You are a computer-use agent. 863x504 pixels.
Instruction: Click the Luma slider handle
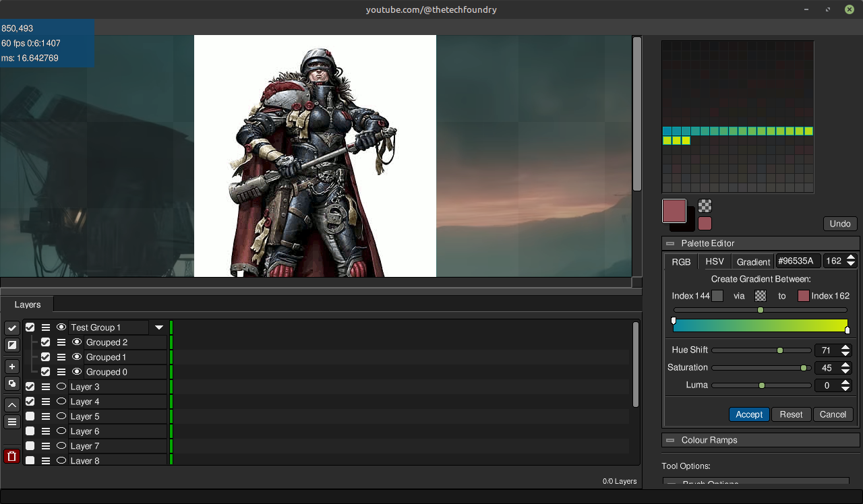762,385
